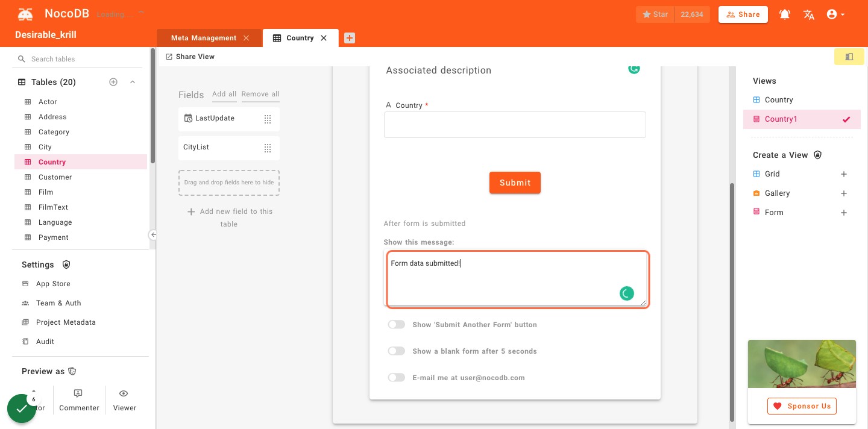
Task: Add a new Gallery view
Action: pos(844,193)
